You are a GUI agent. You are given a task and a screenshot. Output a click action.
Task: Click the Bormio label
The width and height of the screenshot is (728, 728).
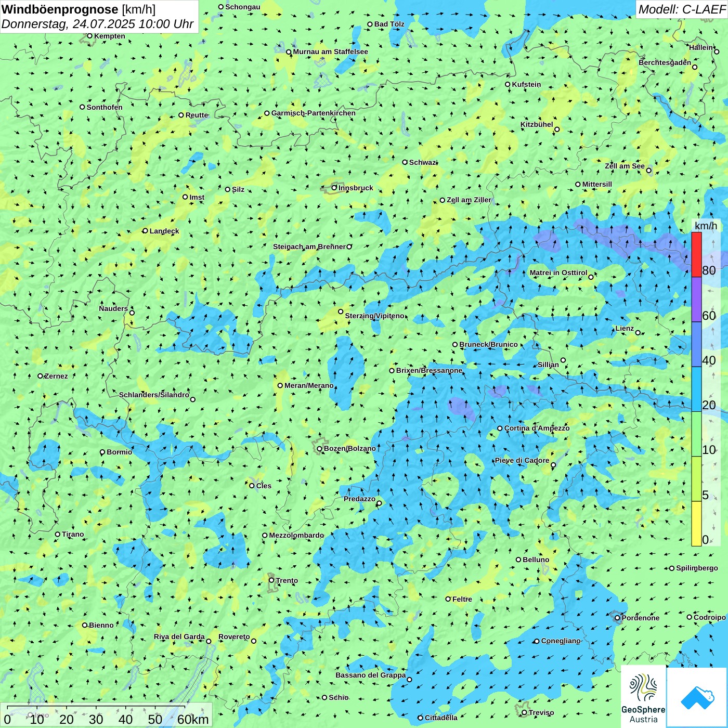[x=120, y=452]
